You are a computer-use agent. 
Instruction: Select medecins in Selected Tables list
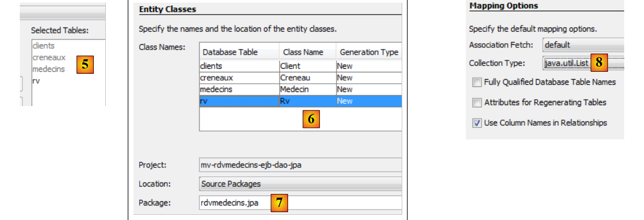coord(48,69)
